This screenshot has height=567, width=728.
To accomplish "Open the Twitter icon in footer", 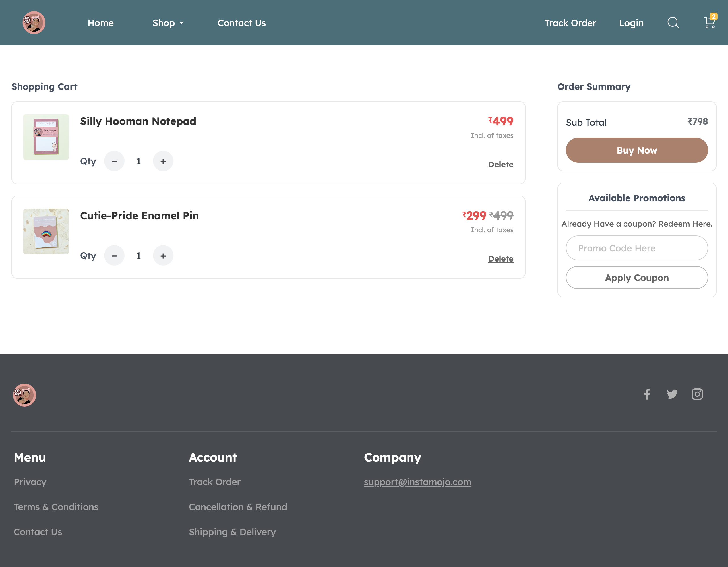I will tap(672, 394).
